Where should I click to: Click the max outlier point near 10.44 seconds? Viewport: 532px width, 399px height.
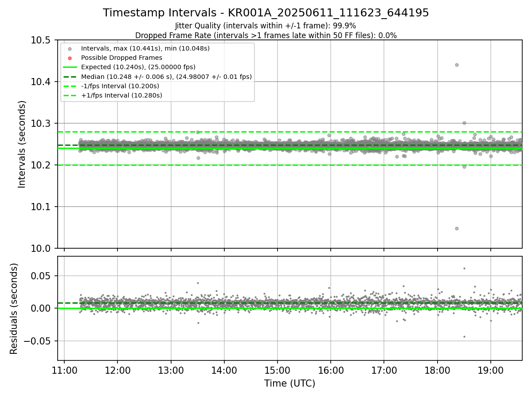tap(457, 65)
